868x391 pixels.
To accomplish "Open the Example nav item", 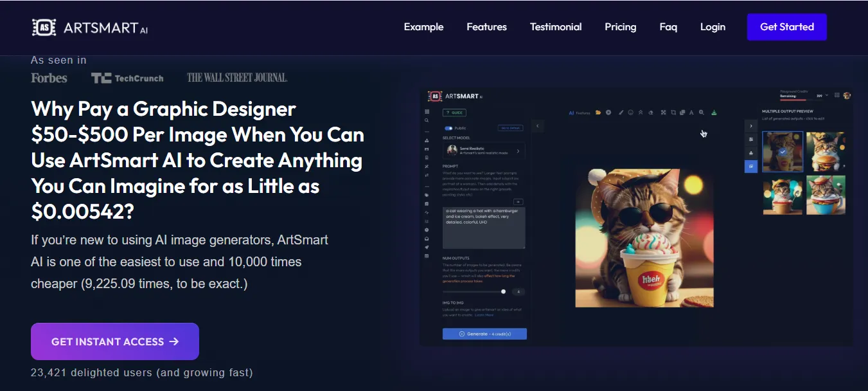I will click(x=423, y=27).
